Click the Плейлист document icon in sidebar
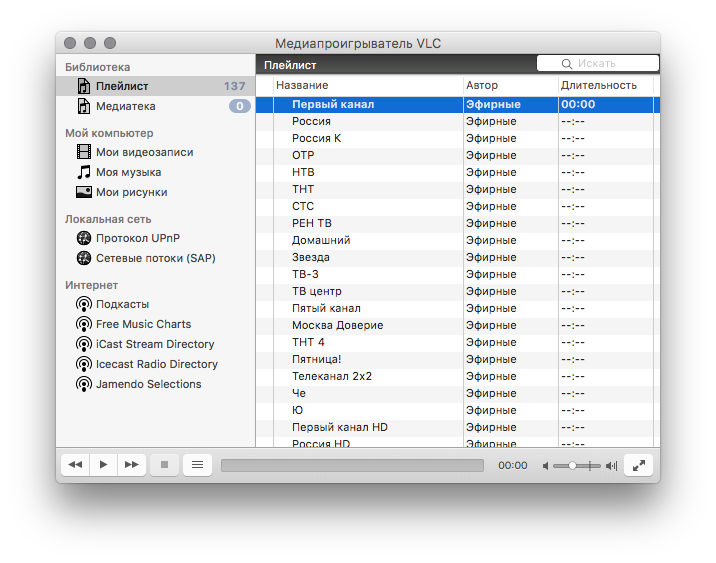This screenshot has height=563, width=716. pos(84,86)
